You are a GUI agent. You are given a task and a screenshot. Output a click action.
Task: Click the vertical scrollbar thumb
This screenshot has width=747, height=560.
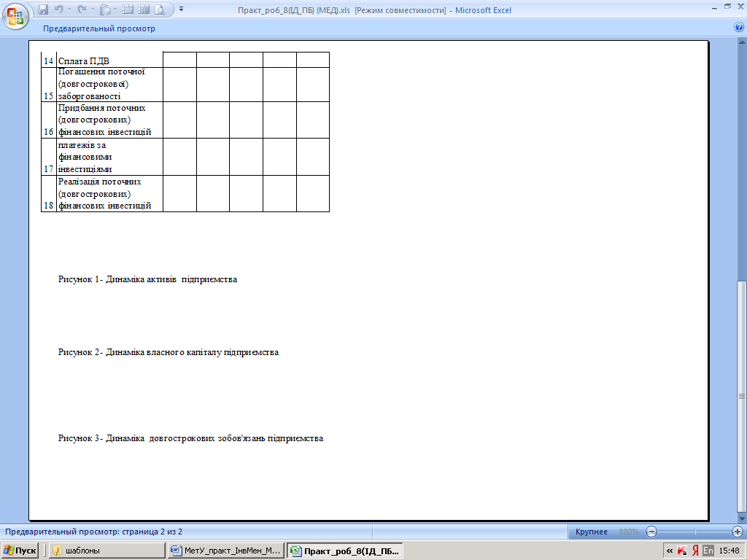pos(742,397)
